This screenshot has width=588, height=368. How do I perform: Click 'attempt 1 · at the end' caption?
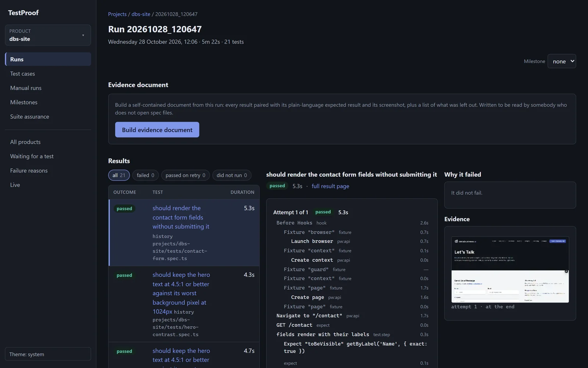[483, 307]
